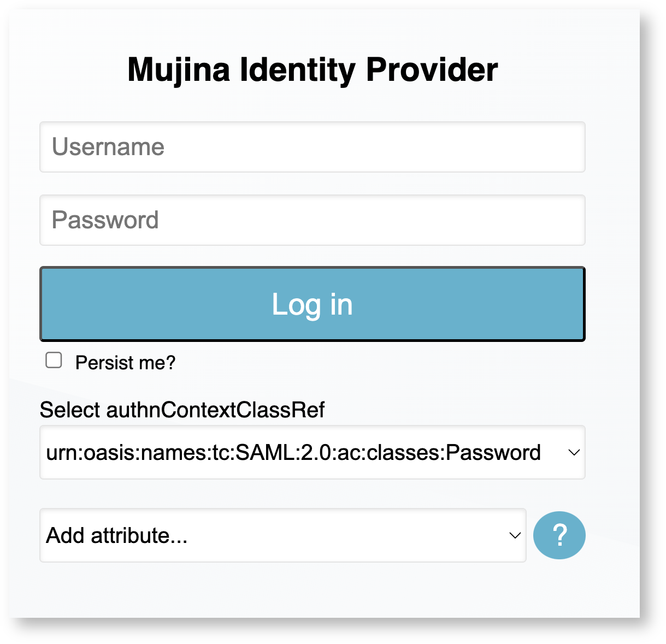Click the right end of the Password field
The image size is (666, 644).
(568, 220)
